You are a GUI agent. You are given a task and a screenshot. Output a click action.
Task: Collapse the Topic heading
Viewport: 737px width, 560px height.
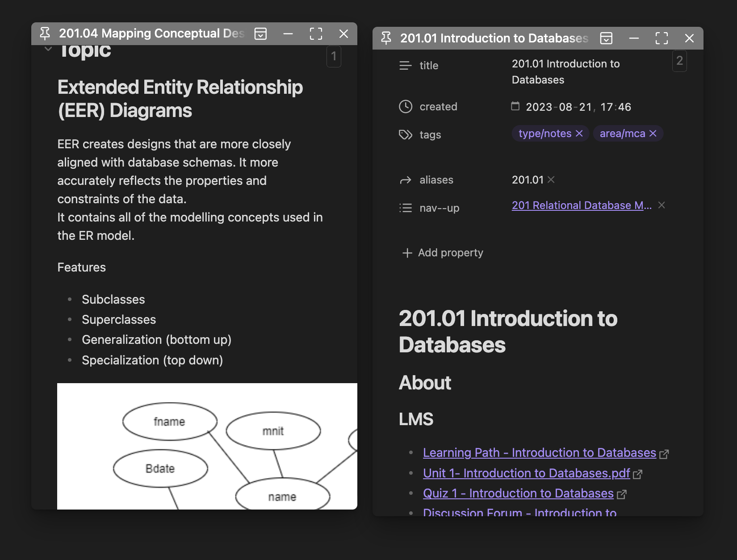(47, 48)
